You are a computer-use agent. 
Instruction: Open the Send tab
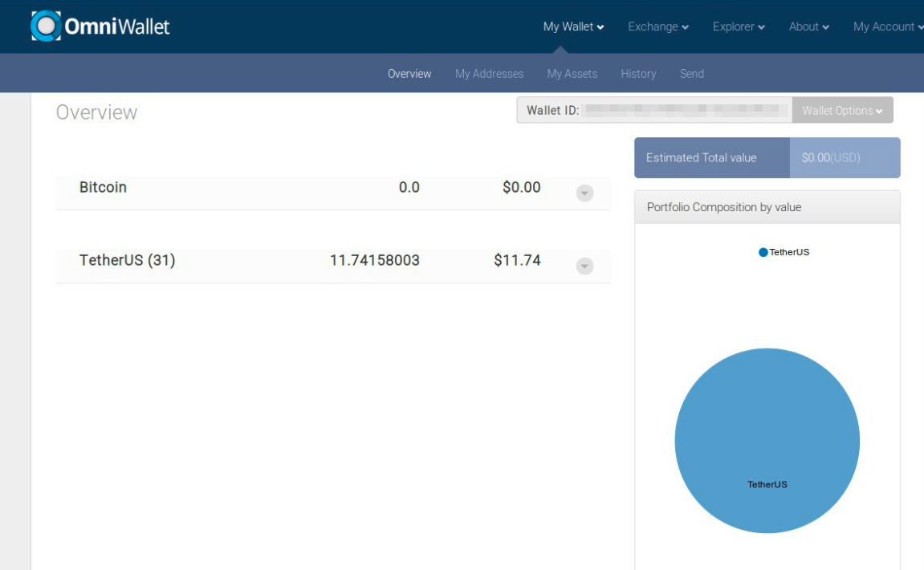692,74
